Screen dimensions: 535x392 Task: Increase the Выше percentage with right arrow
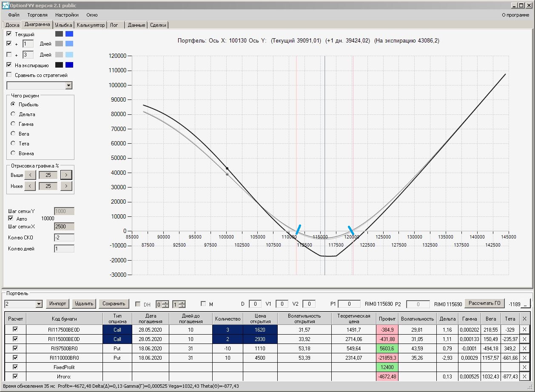pos(66,175)
